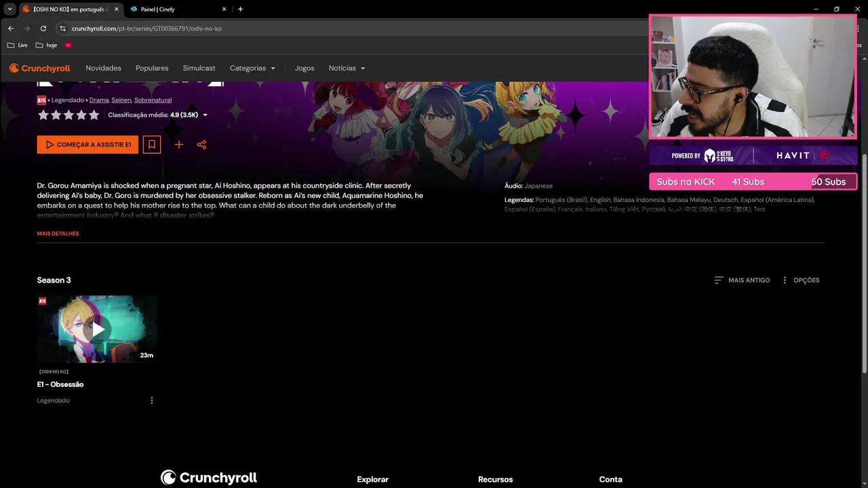Open the hoje bookmarks folder

click(x=47, y=45)
